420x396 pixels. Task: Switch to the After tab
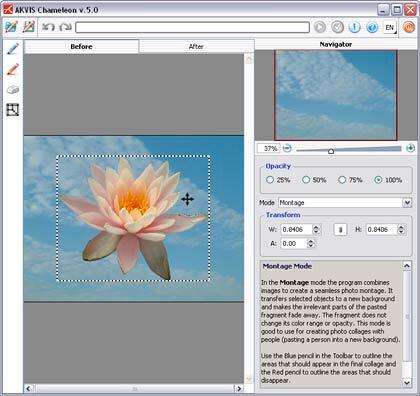coord(196,47)
